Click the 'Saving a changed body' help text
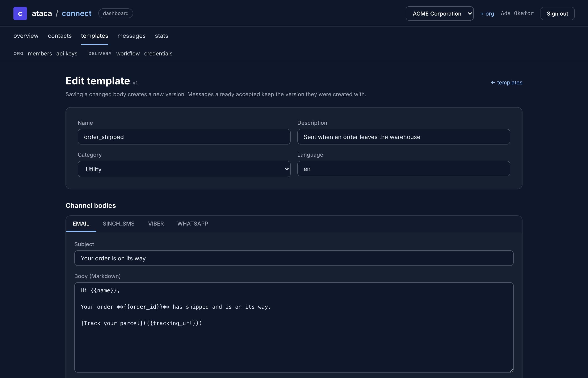588x378 pixels. click(x=216, y=94)
